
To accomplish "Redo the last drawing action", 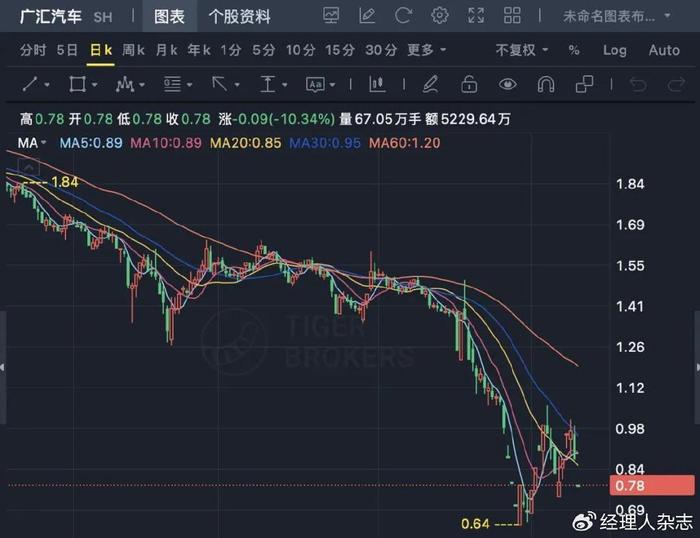I will pyautogui.click(x=676, y=84).
